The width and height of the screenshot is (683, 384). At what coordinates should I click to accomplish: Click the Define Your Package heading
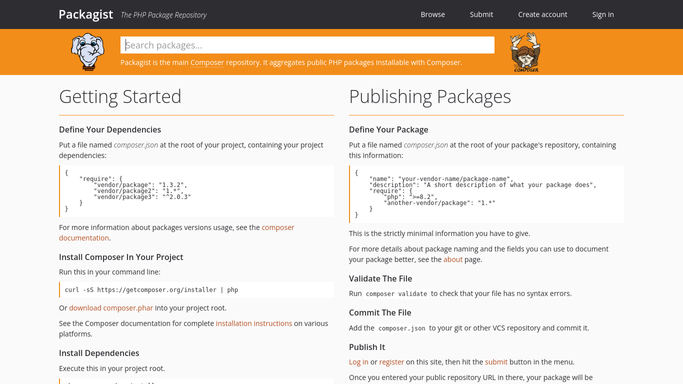pos(389,130)
